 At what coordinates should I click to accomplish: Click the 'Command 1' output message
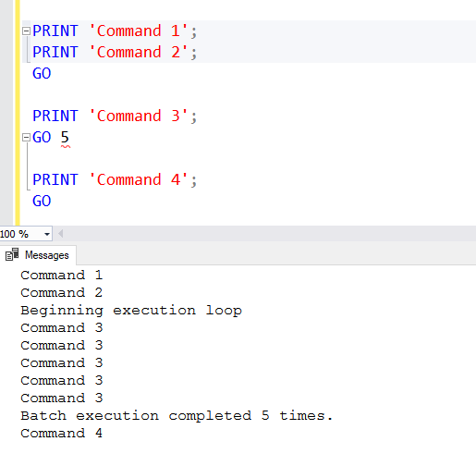coord(61,276)
